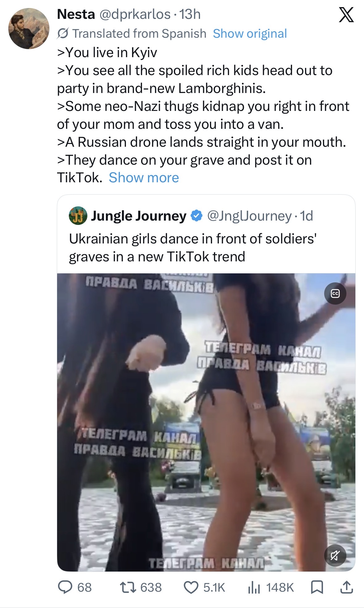Open Jungle Journey's small profile avatar
The image size is (364, 608).
[x=78, y=215]
